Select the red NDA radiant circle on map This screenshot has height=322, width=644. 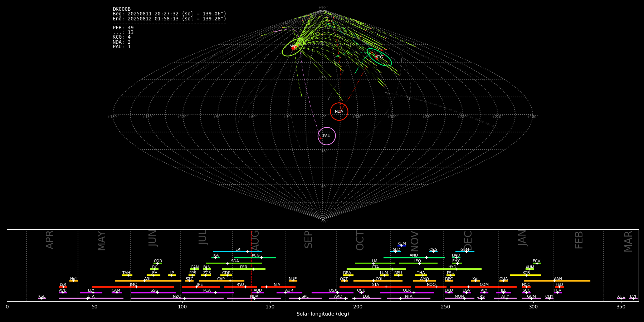pyautogui.click(x=339, y=112)
